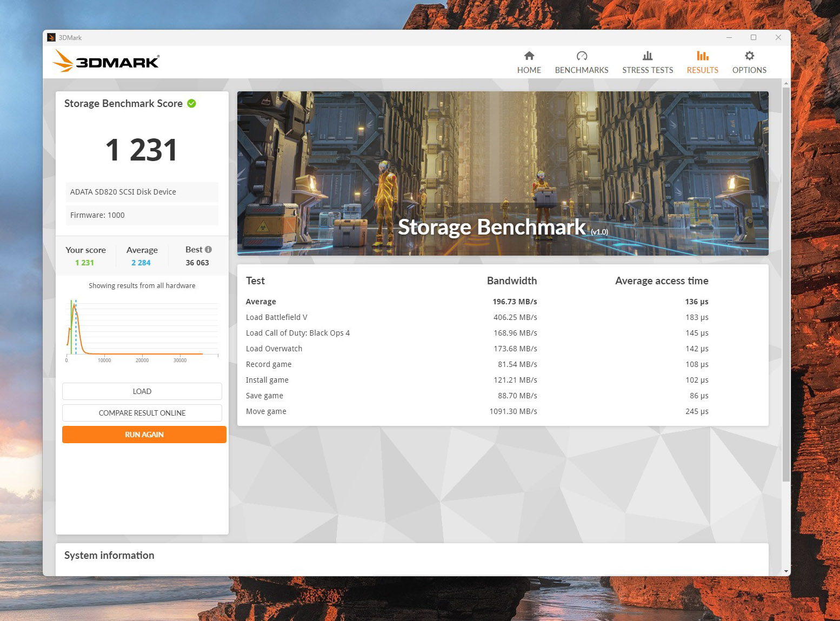Click the vertical scrollbar thumb
This screenshot has width=840, height=621.
coord(786,281)
